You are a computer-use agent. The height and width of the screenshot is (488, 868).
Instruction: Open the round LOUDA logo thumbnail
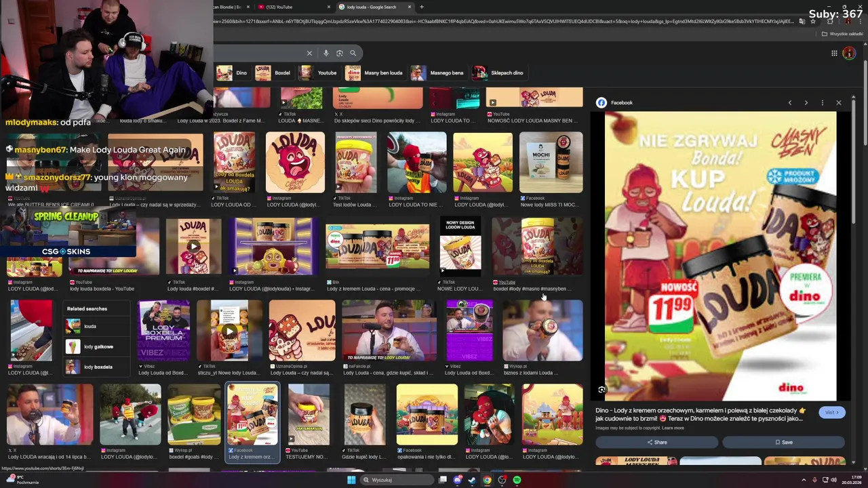coord(295,163)
